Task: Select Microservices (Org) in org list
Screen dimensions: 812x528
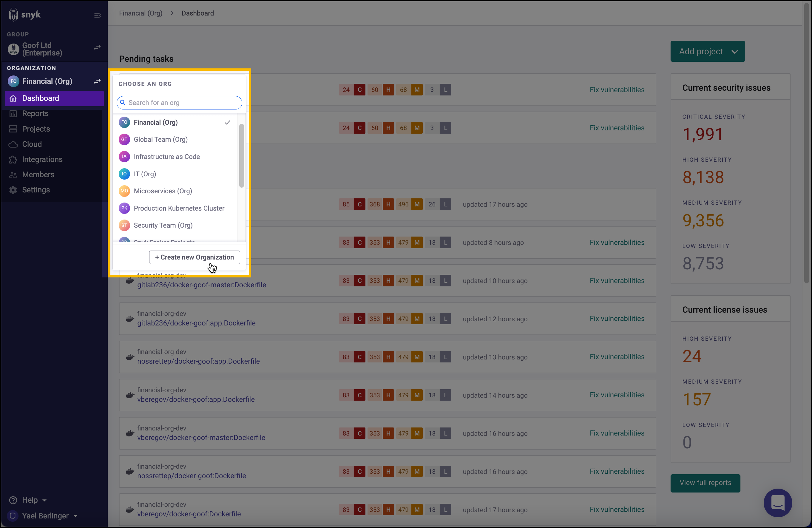Action: point(163,191)
